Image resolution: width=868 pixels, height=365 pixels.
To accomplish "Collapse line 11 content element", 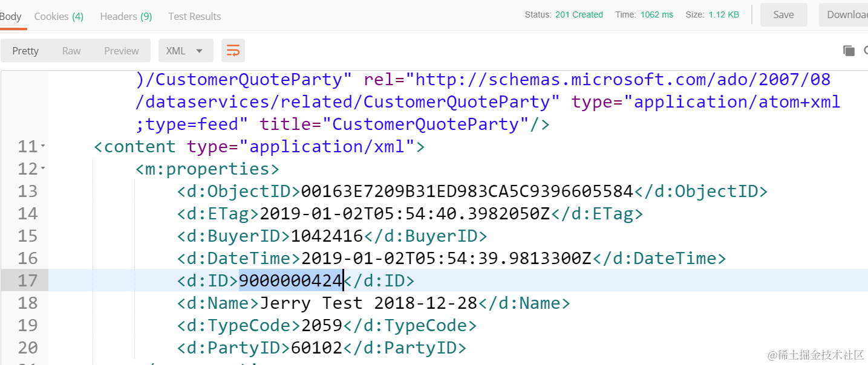I will [x=43, y=147].
